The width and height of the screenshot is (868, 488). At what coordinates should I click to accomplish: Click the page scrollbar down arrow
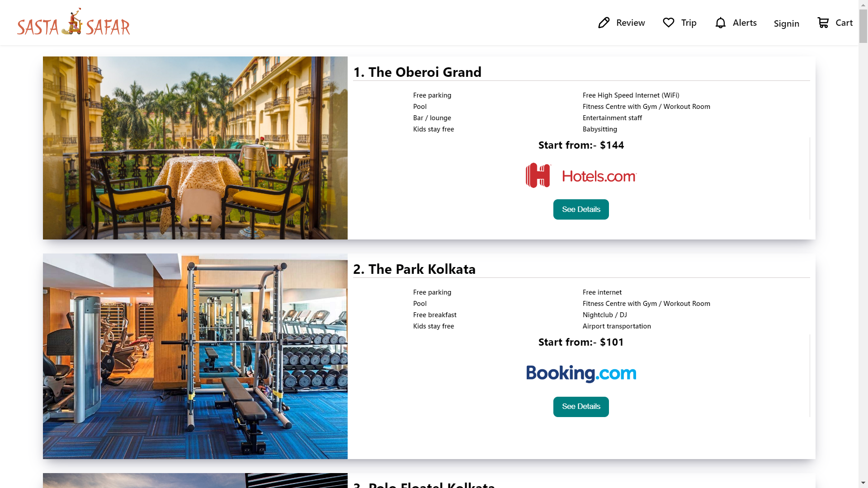[863, 483]
